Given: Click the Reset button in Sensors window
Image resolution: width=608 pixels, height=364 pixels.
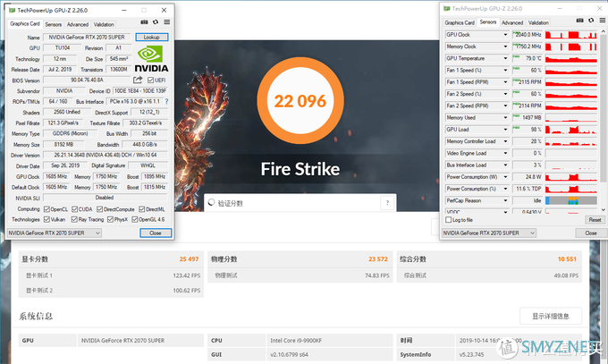Looking at the screenshot, I should click(595, 220).
